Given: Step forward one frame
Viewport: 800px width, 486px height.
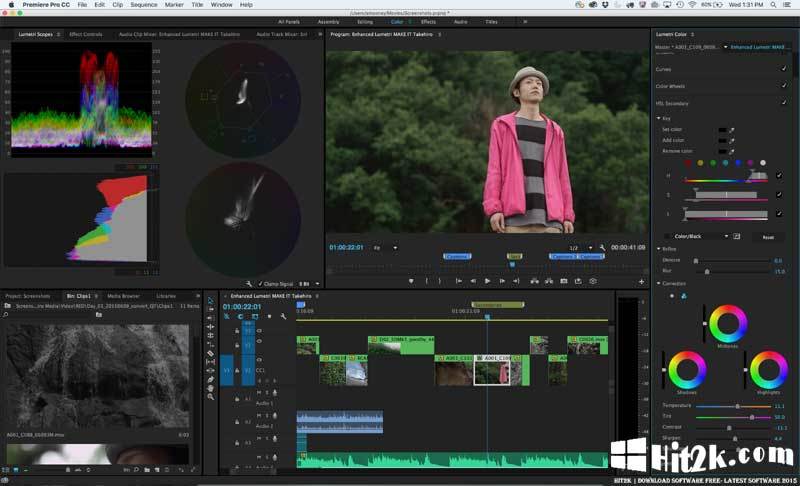Looking at the screenshot, I should (x=502, y=281).
